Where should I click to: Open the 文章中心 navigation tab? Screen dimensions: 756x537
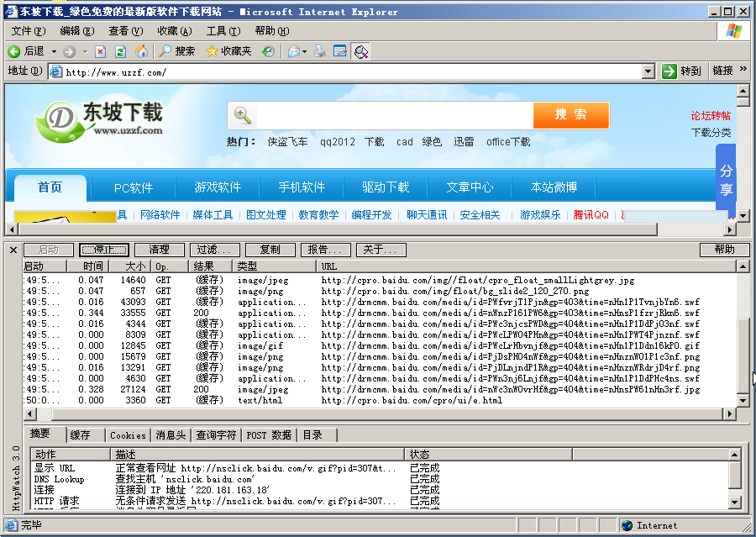click(x=470, y=187)
